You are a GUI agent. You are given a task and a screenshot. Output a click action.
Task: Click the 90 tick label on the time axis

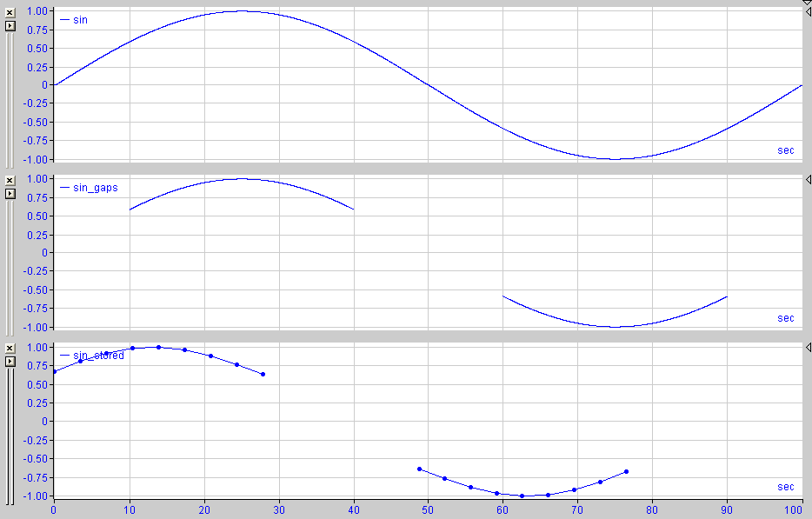727,510
